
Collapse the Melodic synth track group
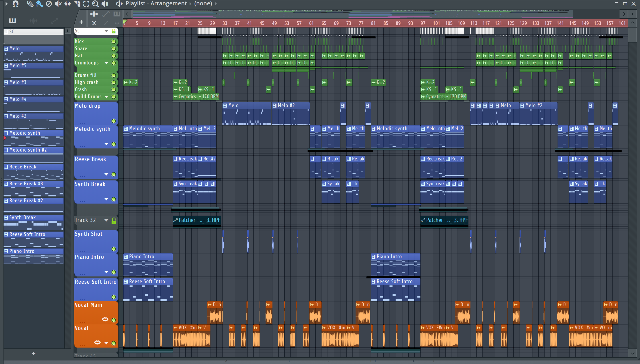click(106, 144)
